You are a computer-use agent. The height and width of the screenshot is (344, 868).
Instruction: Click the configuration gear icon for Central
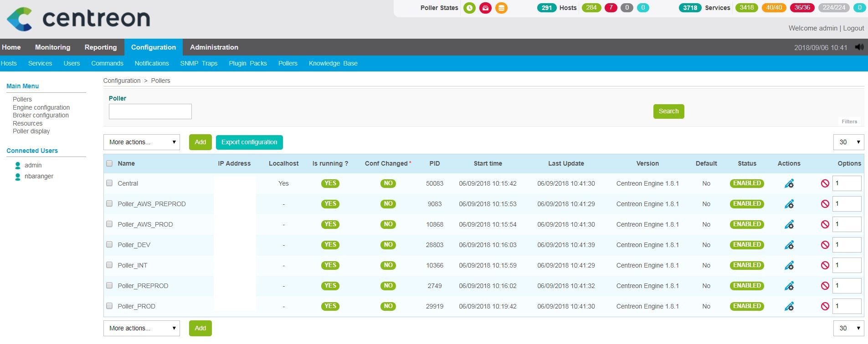pyautogui.click(x=789, y=183)
